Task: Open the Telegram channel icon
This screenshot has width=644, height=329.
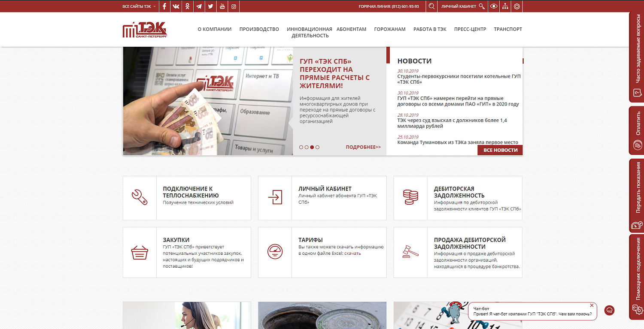Action: click(199, 6)
